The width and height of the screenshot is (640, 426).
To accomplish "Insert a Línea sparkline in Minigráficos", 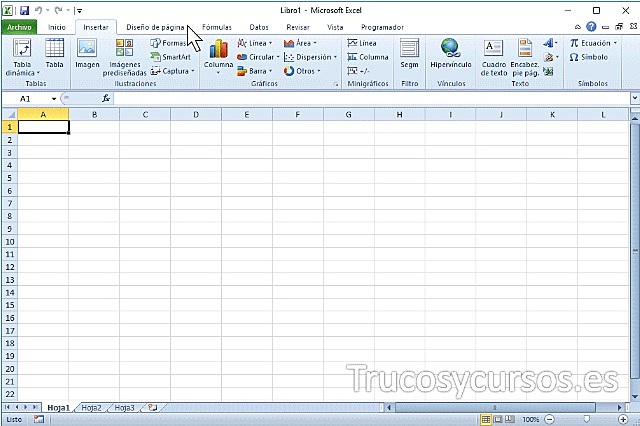I will [x=362, y=43].
